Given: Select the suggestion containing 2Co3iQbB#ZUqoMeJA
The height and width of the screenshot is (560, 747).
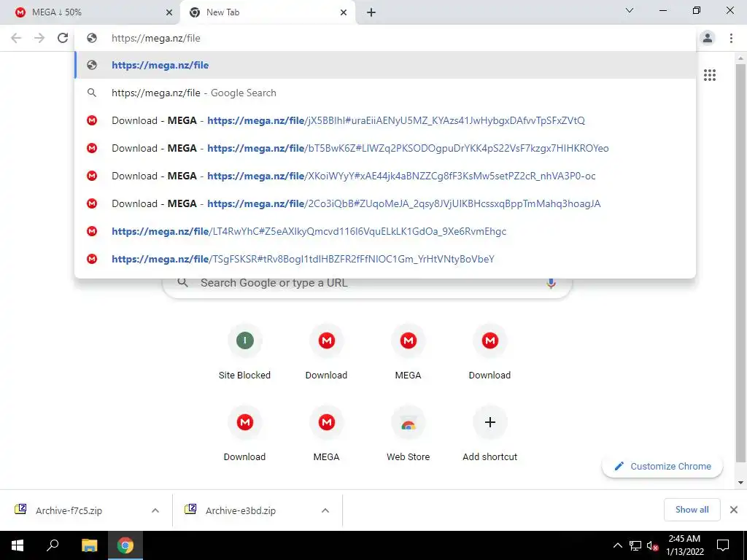Looking at the screenshot, I should point(385,203).
